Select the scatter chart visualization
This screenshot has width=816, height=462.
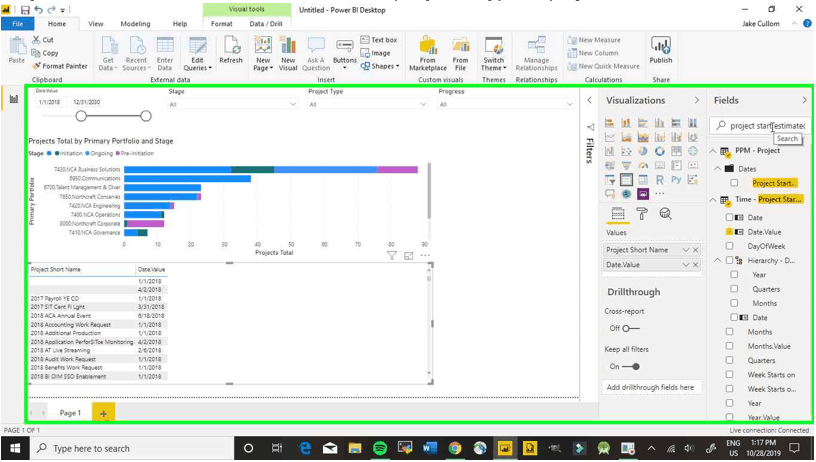626,151
